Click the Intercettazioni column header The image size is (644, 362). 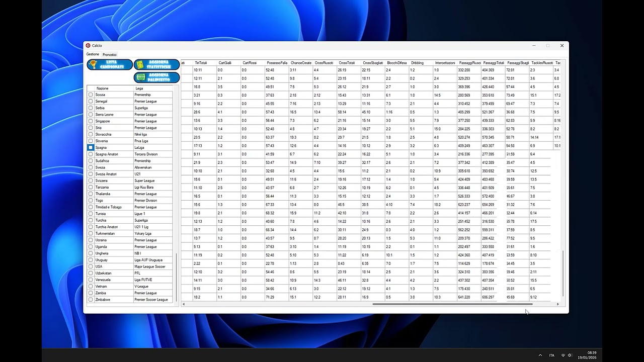click(x=445, y=63)
